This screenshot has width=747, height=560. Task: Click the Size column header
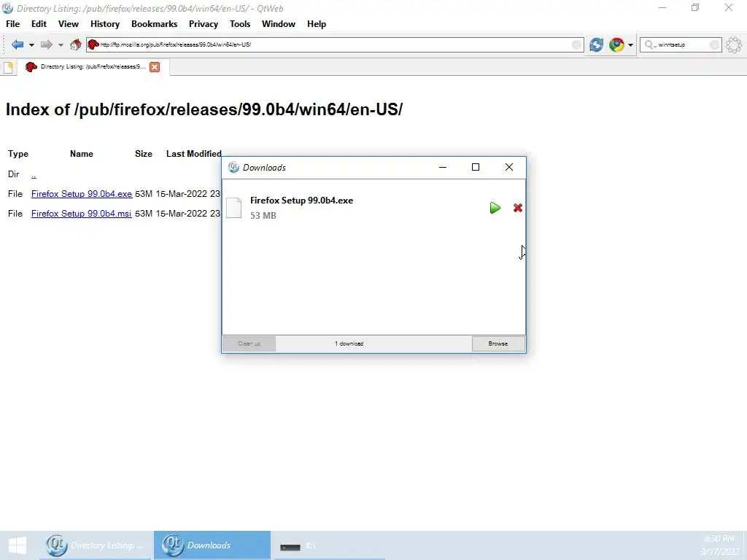pyautogui.click(x=144, y=154)
